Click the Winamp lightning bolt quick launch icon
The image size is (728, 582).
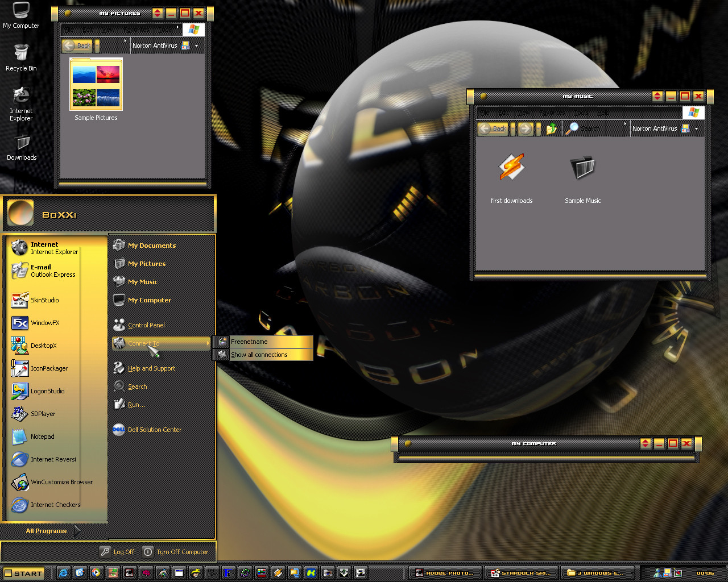278,573
